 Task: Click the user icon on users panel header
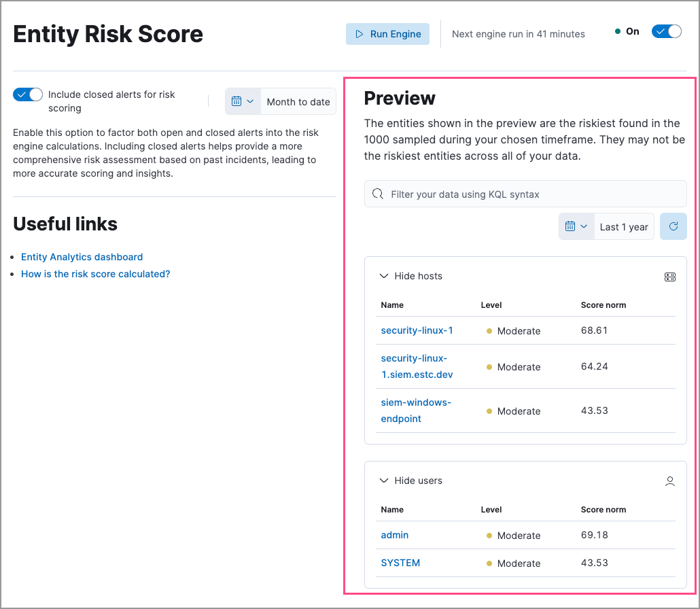click(x=669, y=481)
